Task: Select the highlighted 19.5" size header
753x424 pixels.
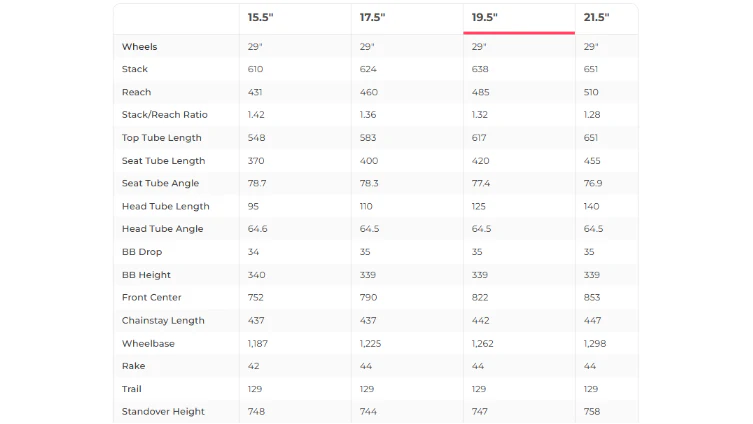Action: pos(484,18)
